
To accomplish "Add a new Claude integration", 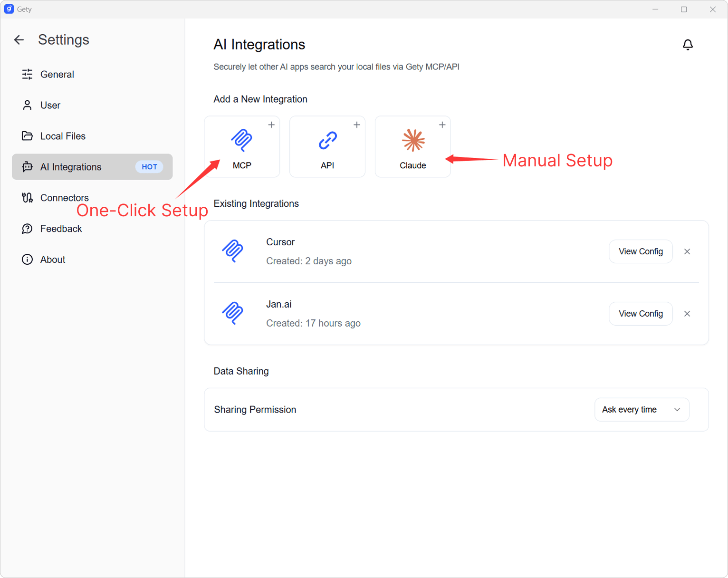I will coord(412,146).
